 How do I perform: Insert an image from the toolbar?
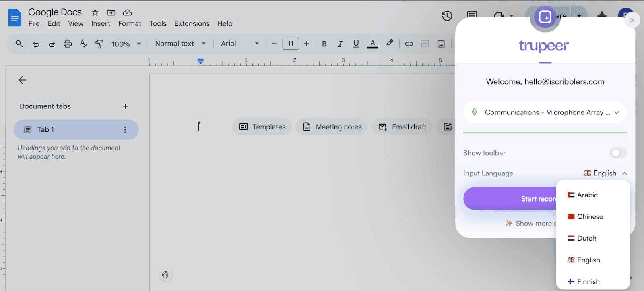pos(441,44)
